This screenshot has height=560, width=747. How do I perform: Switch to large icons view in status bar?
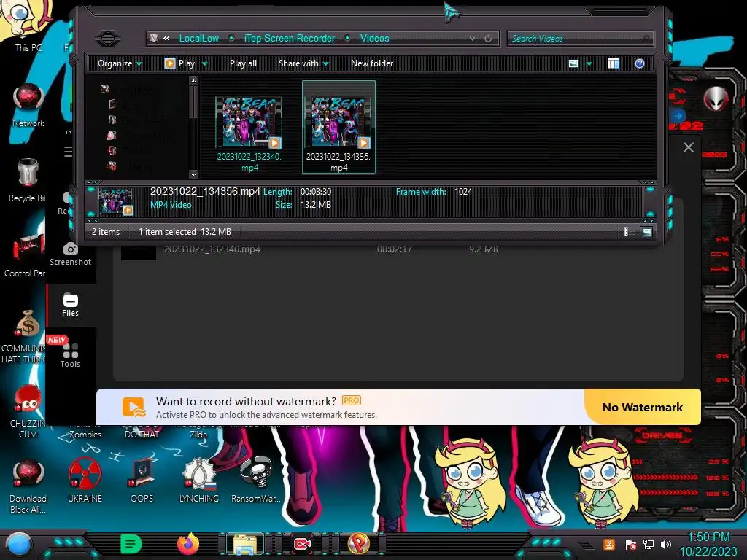(x=646, y=233)
